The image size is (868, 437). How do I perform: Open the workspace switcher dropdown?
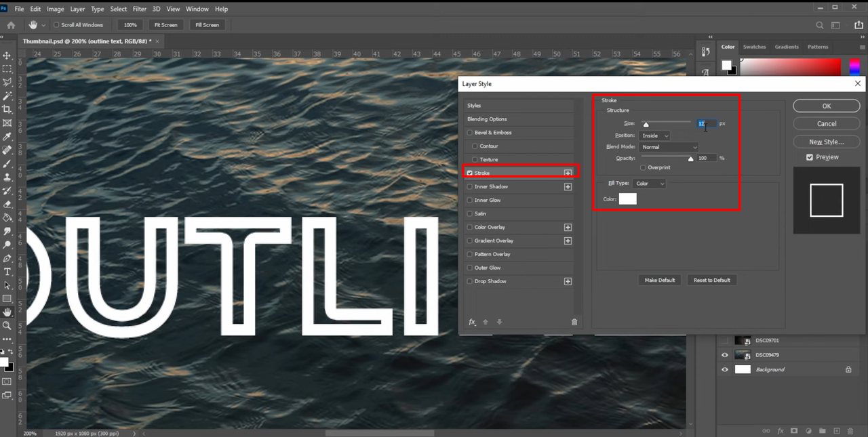tap(839, 25)
